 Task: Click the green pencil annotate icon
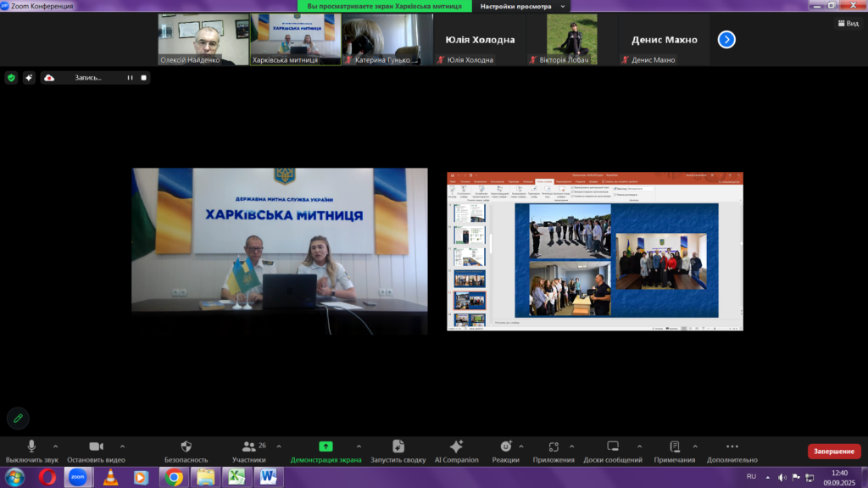pos(18,419)
